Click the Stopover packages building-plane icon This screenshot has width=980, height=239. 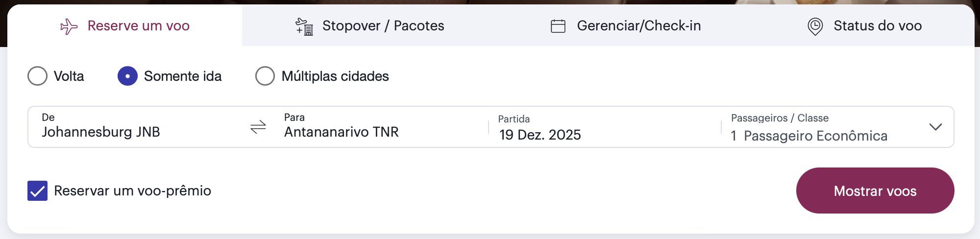(304, 26)
